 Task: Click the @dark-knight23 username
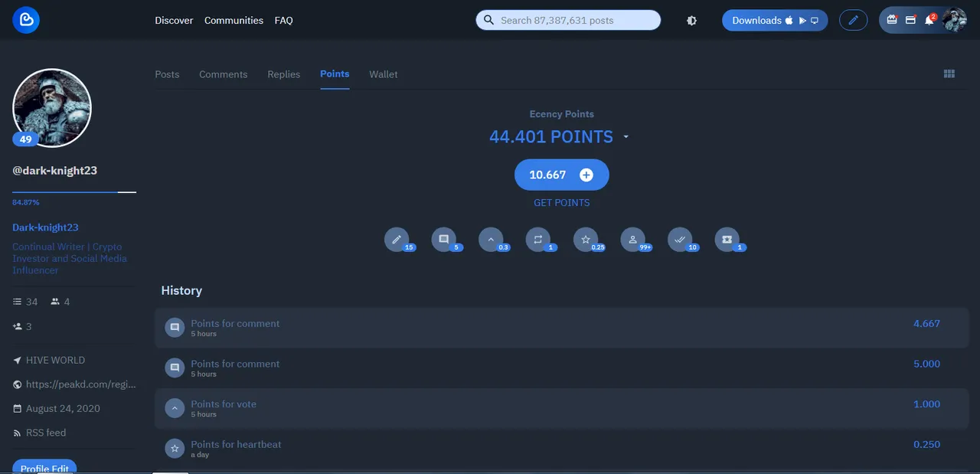(55, 171)
